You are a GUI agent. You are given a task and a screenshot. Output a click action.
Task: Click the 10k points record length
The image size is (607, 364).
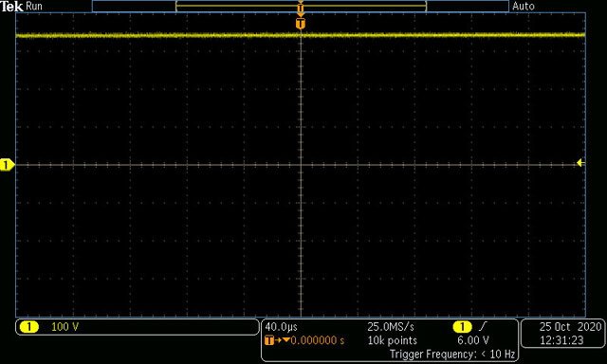[x=392, y=340]
